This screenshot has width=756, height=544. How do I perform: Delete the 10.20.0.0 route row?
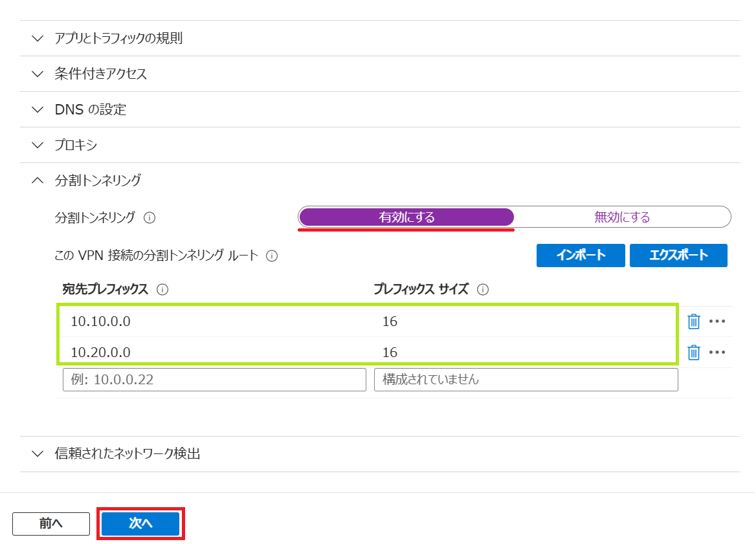[x=694, y=353]
